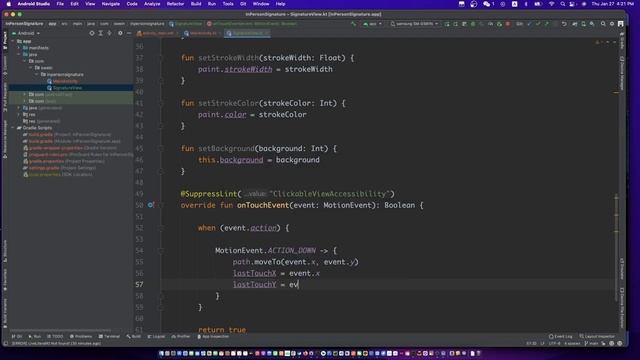Click the Git branch indicator in status bar
Image resolution: width=640 pixels, height=360 pixels.
(591, 343)
